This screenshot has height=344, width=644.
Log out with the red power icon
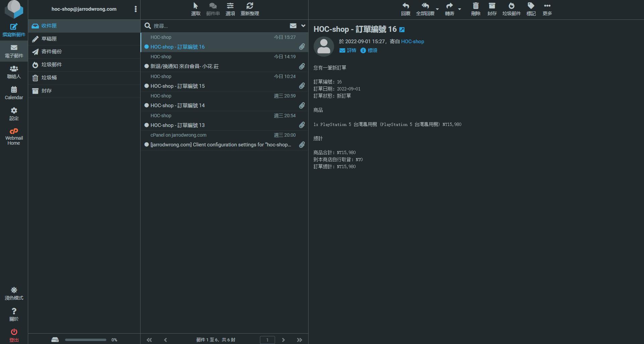[14, 335]
